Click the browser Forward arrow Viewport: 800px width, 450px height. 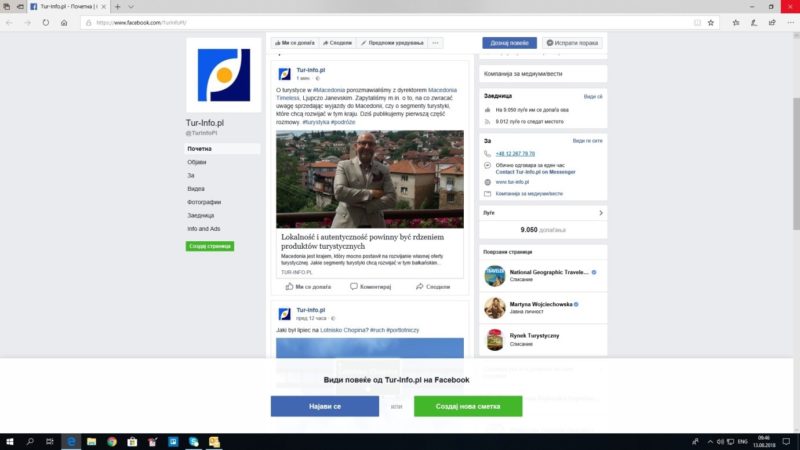pos(28,22)
